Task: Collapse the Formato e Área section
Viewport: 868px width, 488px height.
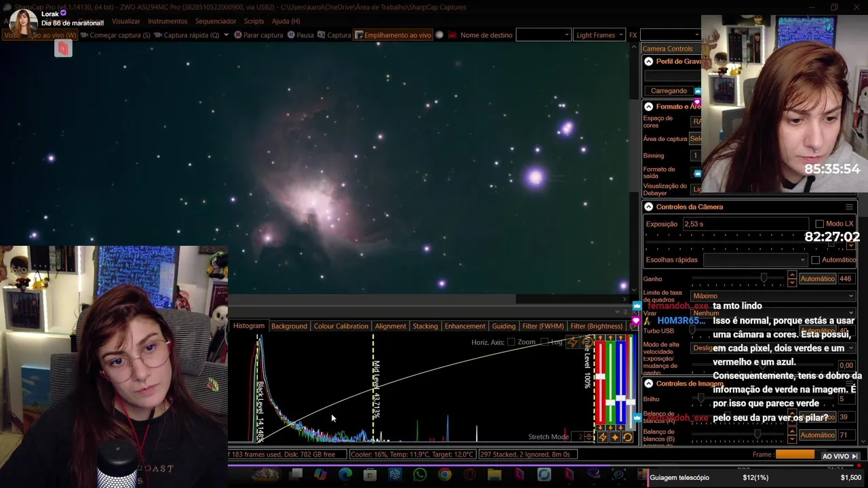Action: [648, 106]
